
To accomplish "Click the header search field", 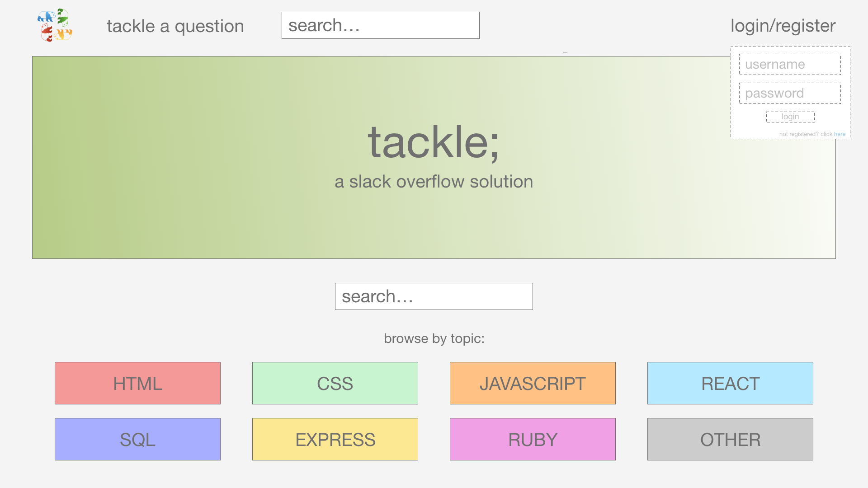I will coord(380,25).
